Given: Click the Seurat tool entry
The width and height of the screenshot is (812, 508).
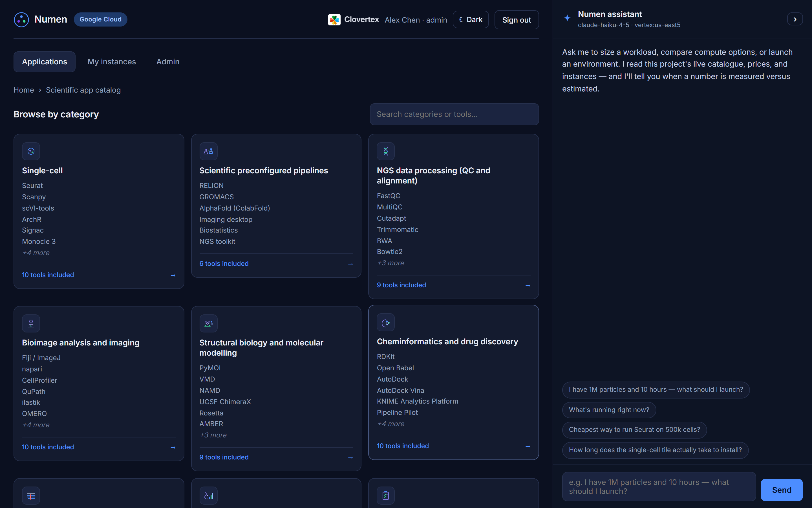Looking at the screenshot, I should click(32, 186).
